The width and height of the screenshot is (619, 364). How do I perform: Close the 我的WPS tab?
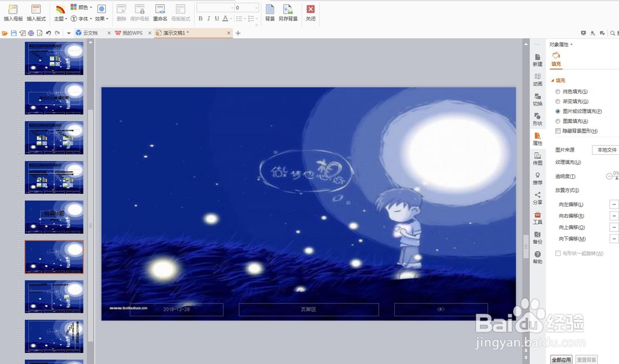click(x=150, y=33)
